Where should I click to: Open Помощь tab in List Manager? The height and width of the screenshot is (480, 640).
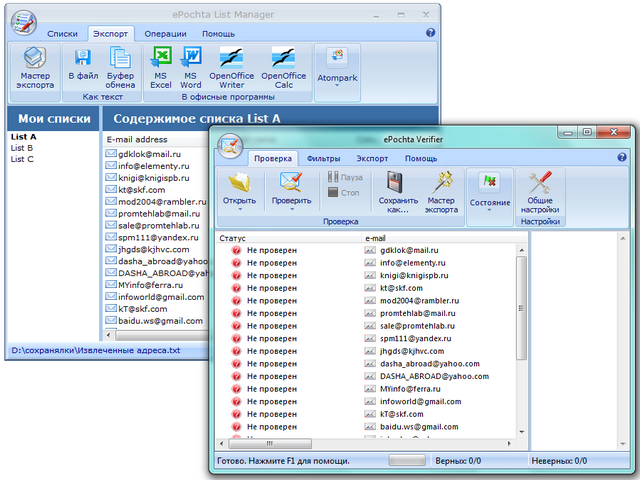coord(218,34)
